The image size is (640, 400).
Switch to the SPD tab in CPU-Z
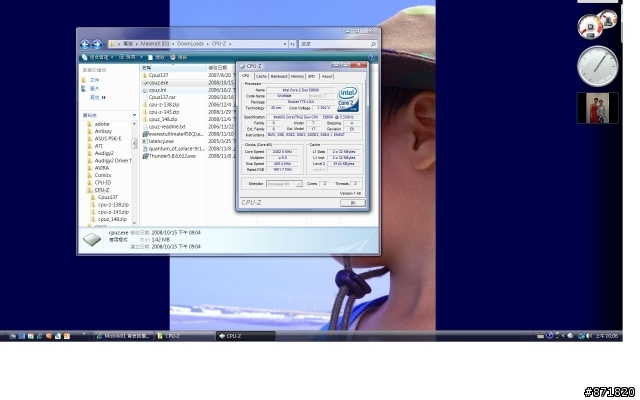[311, 76]
